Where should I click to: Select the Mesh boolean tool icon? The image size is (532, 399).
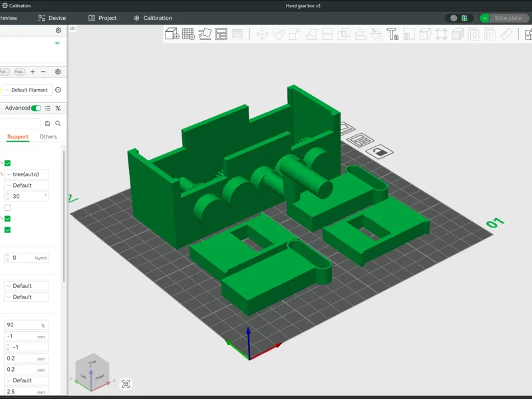coord(344,35)
